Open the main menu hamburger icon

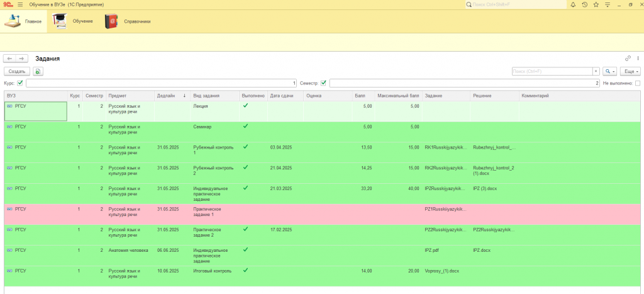click(20, 4)
